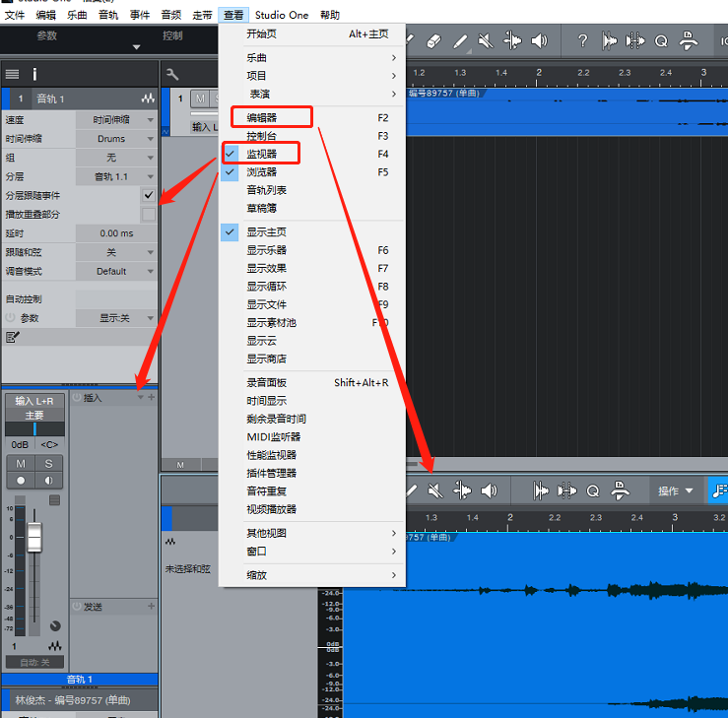728x718 pixels.
Task: Click the <C> pan value field
Action: pyautogui.click(x=49, y=444)
